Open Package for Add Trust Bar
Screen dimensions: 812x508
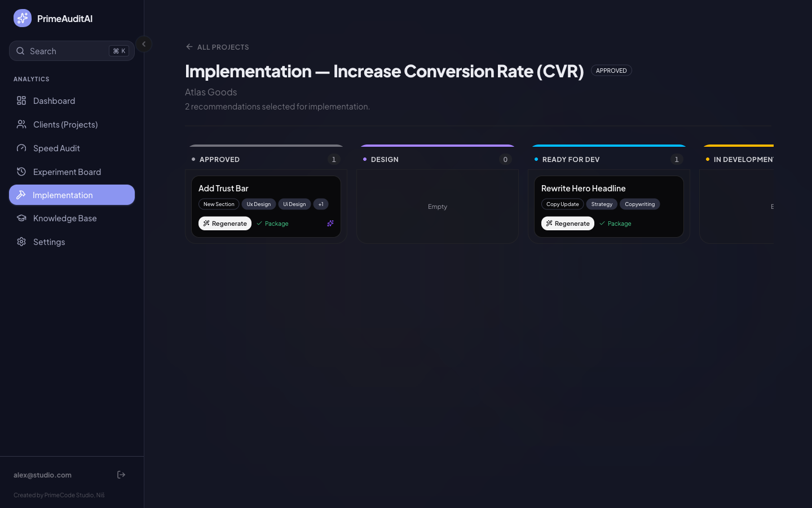[272, 224]
